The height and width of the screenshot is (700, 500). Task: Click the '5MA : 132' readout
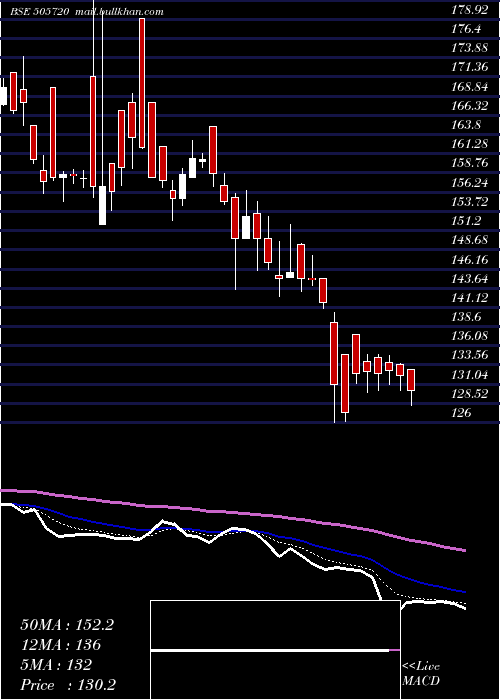point(56,665)
